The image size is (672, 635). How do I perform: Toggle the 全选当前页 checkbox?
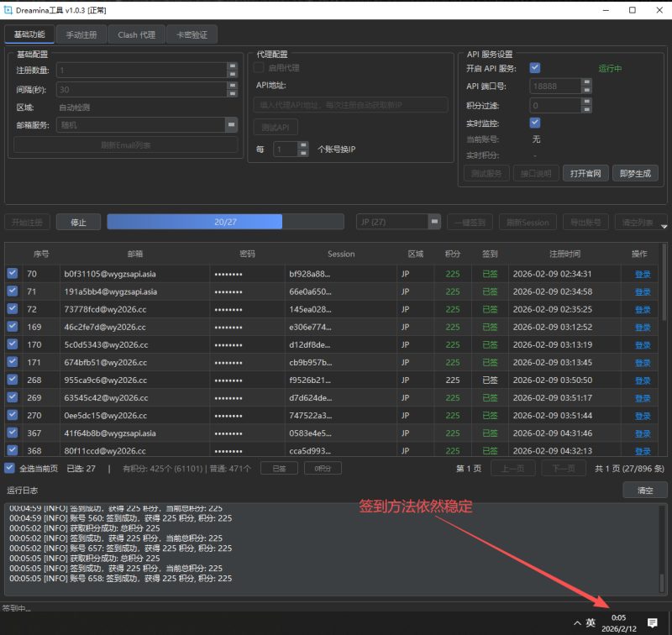[x=10, y=468]
